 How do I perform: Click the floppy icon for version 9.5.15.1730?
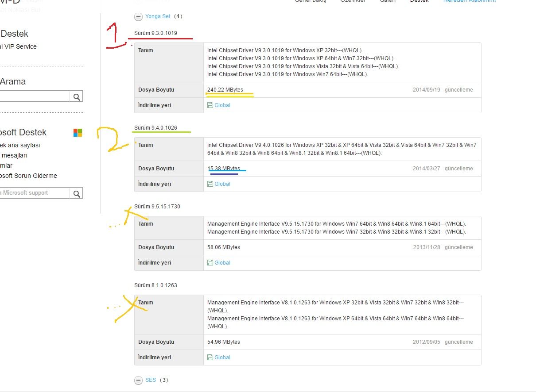point(210,263)
